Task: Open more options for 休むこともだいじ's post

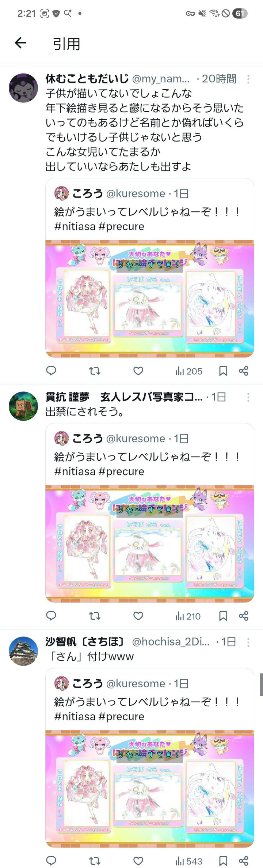Action: pos(248,79)
